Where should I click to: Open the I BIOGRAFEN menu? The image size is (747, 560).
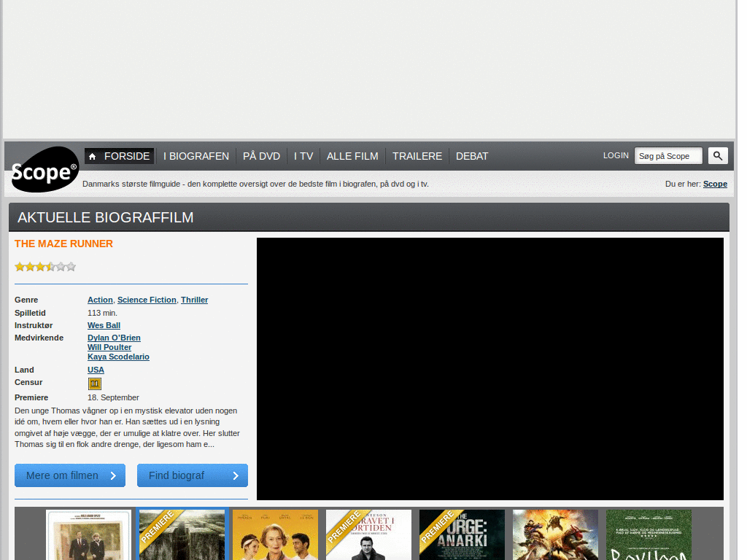[196, 156]
